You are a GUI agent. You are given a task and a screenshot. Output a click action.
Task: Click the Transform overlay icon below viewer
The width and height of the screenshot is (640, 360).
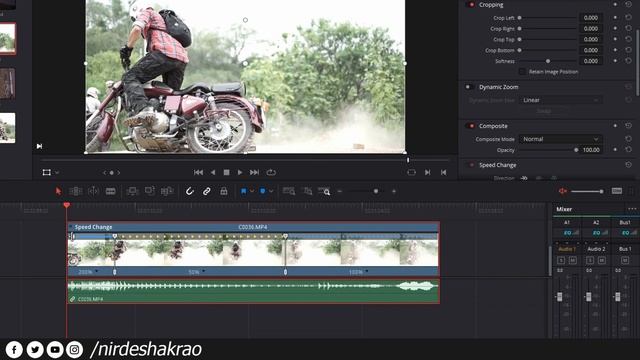tap(47, 172)
